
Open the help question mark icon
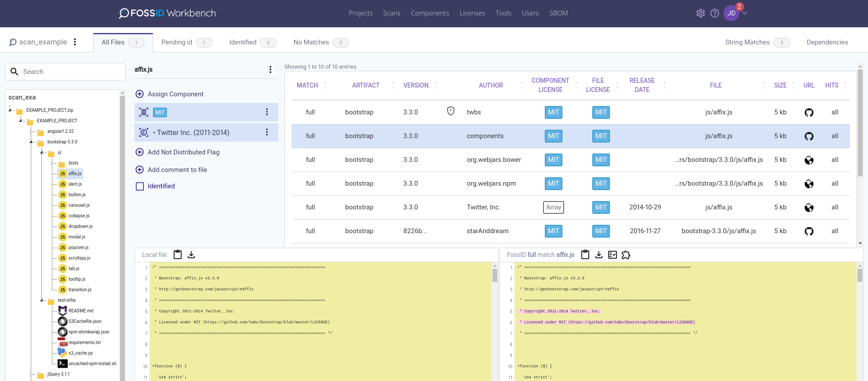715,13
